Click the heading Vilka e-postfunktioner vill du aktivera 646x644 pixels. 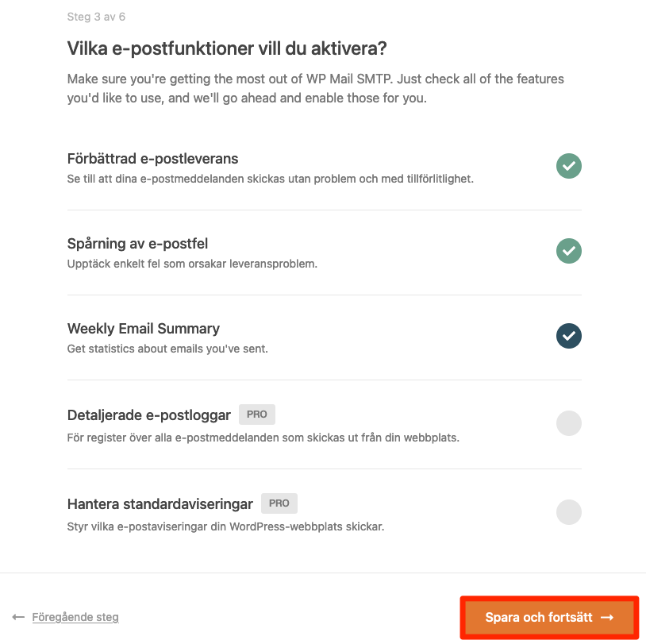coord(226,48)
